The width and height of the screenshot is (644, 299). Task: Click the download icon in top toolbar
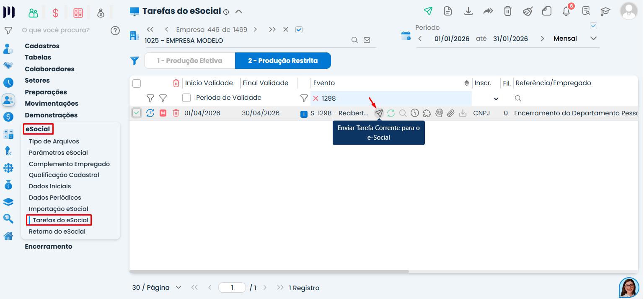tap(468, 11)
